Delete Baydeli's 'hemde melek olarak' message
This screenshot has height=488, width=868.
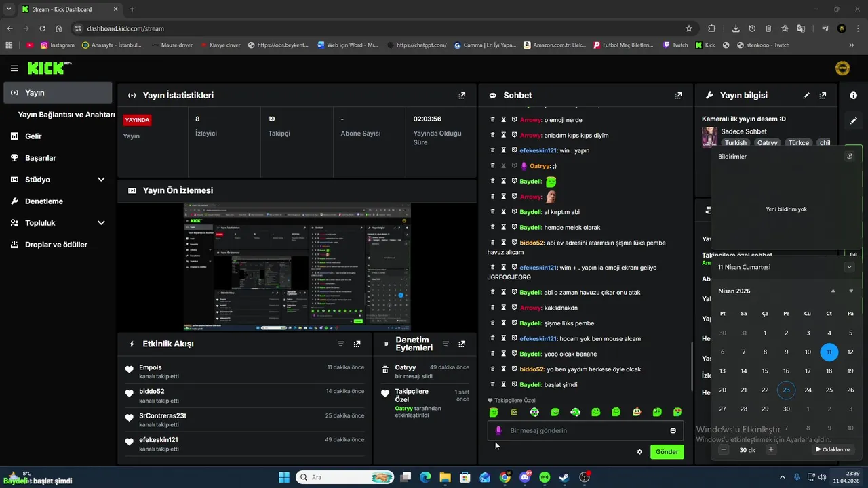[x=493, y=227]
